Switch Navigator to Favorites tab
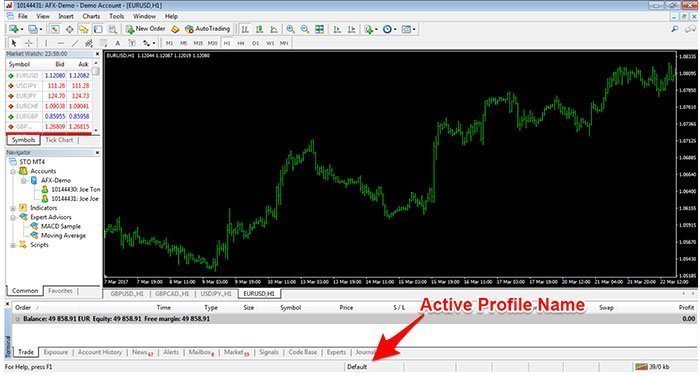The image size is (700, 376). [60, 291]
